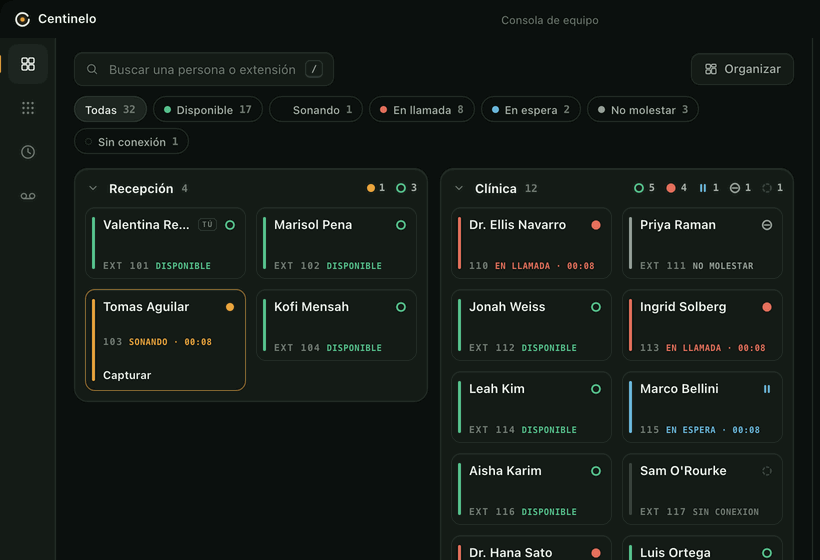Click Recepción available count circle icon
Viewport: 820px width, 560px height.
click(401, 188)
